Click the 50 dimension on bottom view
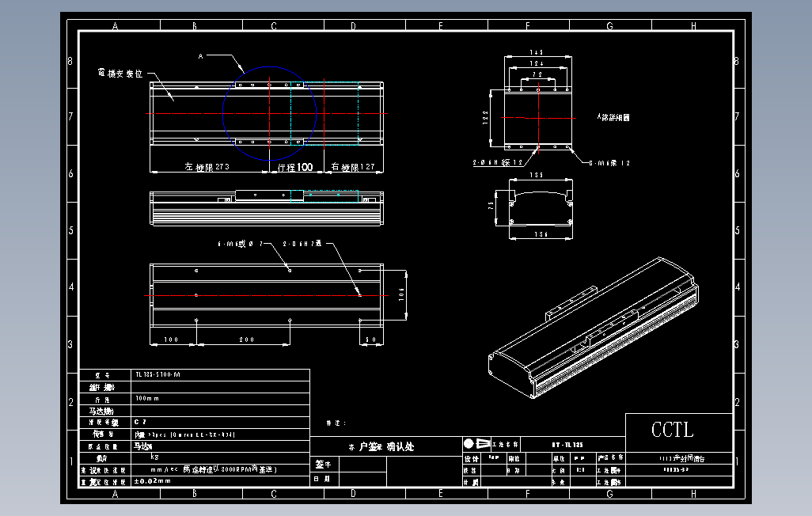Viewport: 812px width, 516px height. (371, 340)
